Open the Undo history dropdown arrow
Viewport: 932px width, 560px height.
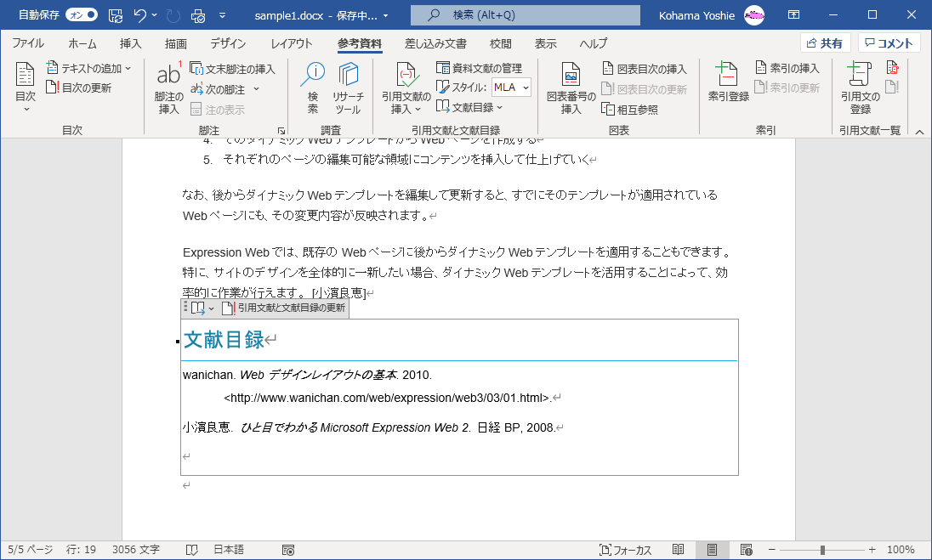pos(155,15)
